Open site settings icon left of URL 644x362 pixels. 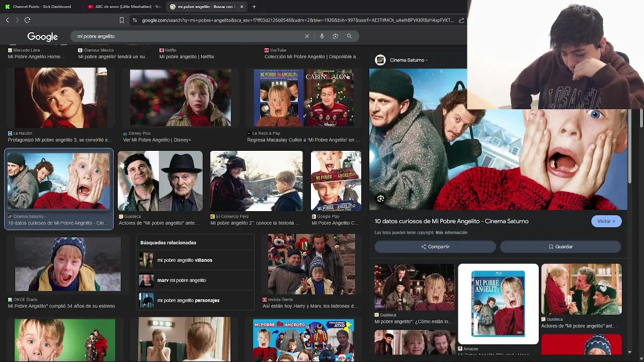[134, 20]
